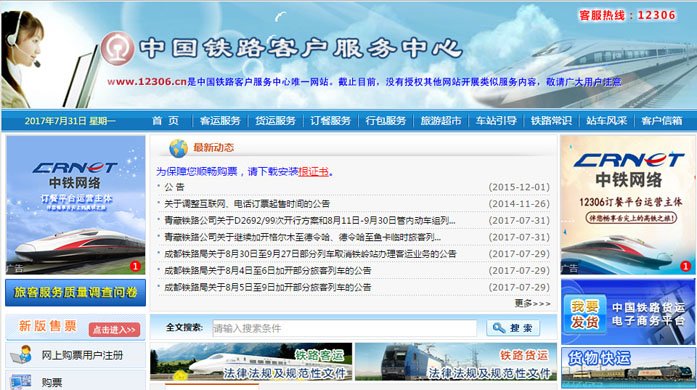Click the user icon next to 网上购票用户注册
Screen dimensions: 697x390
(22, 354)
